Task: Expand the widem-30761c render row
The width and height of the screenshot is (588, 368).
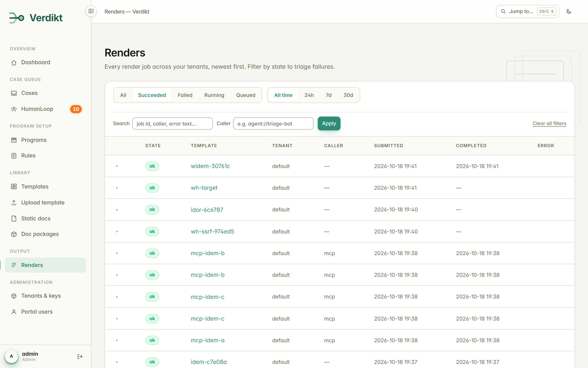Action: [x=117, y=166]
